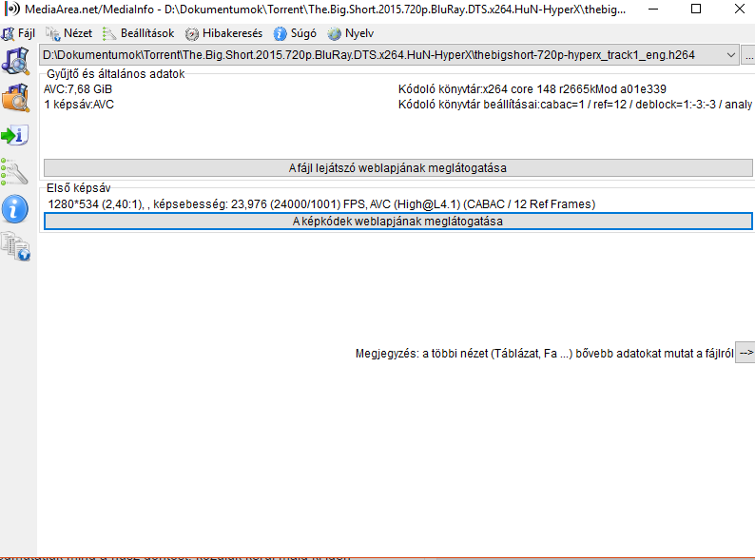This screenshot has width=755, height=560.
Task: Click 'A képkódek weblapjának meglátogatása' button
Action: click(397, 221)
